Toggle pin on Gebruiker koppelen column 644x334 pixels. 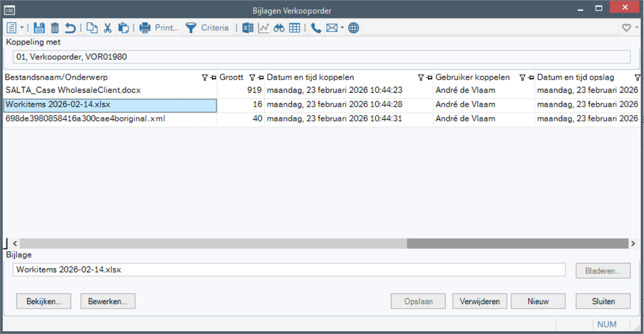(531, 78)
